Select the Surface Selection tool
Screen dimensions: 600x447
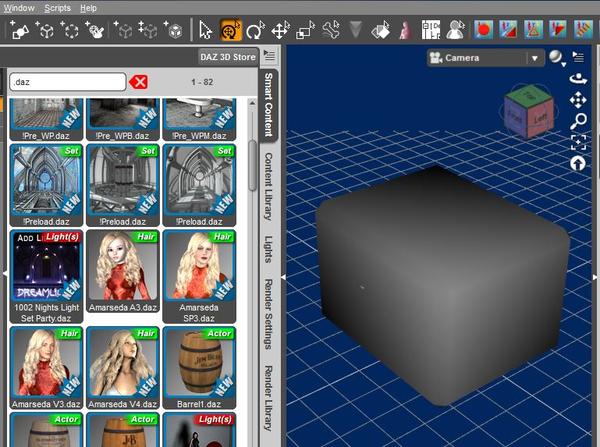(381, 30)
